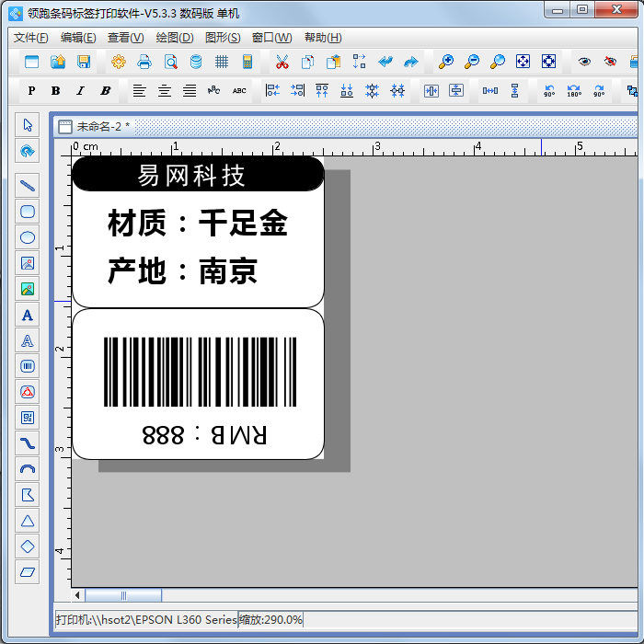Print the label with printer icon
This screenshot has width=644, height=644.
click(144, 62)
